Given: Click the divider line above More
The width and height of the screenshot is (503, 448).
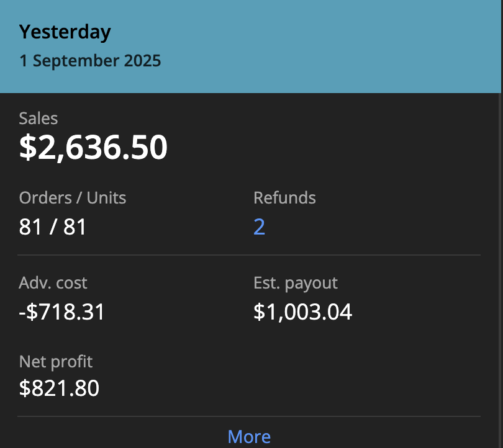Looking at the screenshot, I should pyautogui.click(x=248, y=416).
